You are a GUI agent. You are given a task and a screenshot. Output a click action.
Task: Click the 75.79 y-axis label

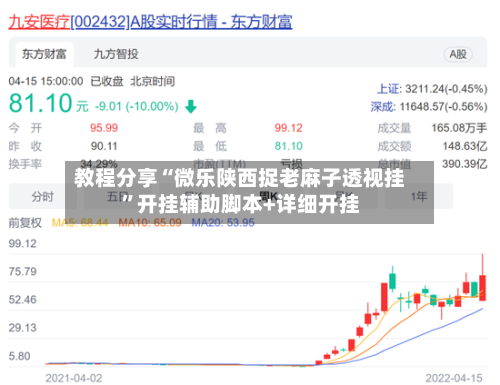(x=23, y=272)
